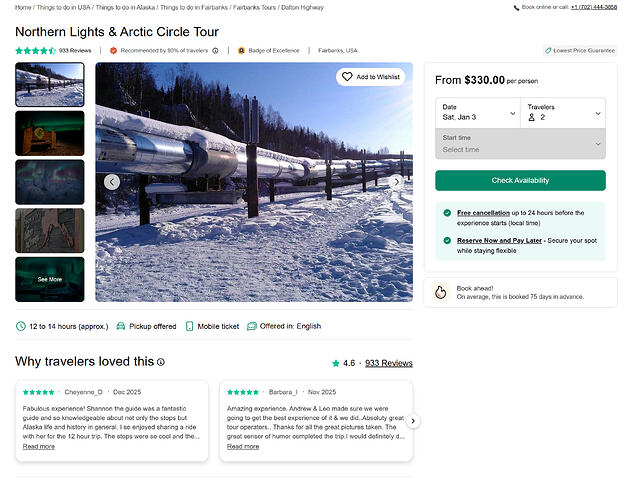
Task: Click the info icon beside 'Why travelers loved this'
Action: click(x=161, y=362)
